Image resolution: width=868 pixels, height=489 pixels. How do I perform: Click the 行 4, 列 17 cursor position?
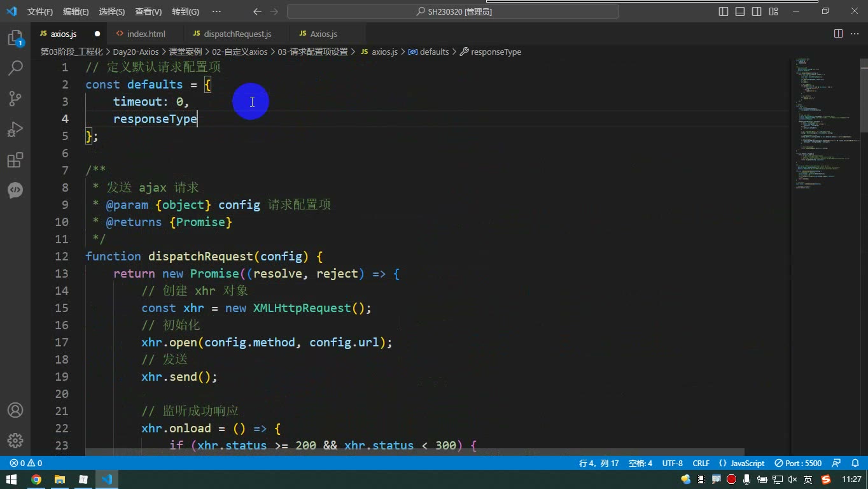pos(599,464)
